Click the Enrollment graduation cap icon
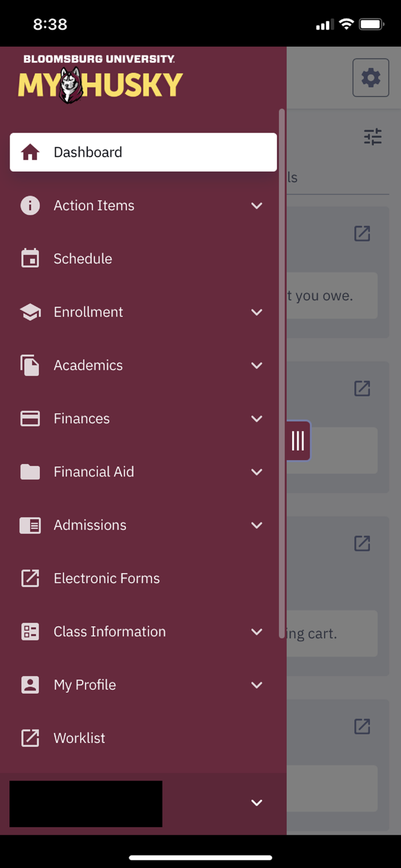401x868 pixels. tap(30, 312)
